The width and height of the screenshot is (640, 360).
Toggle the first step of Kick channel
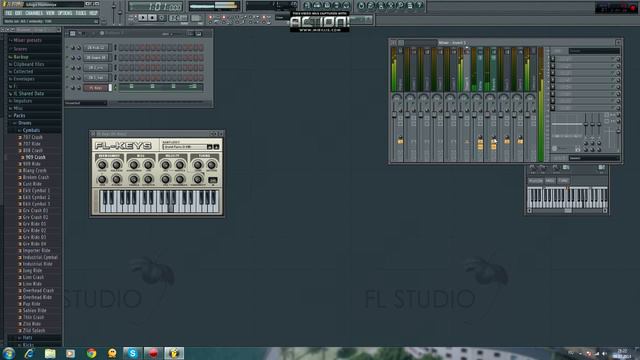click(121, 48)
